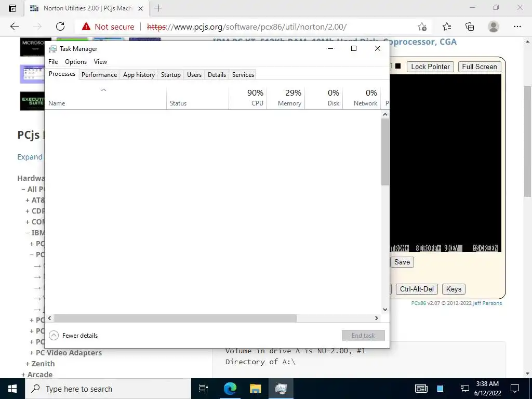Close the Norton Utilities 2.00 tab
Image resolution: width=532 pixels, height=399 pixels.
coord(140,8)
